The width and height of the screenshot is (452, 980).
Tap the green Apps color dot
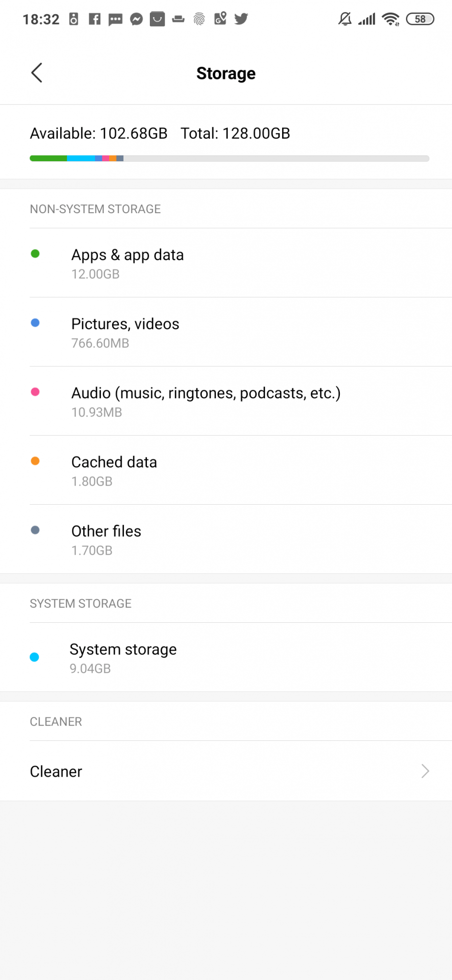coord(35,253)
